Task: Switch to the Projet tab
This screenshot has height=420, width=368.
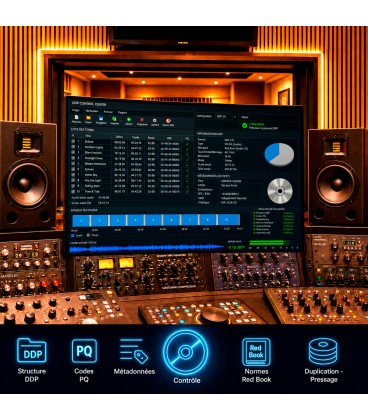Action: tap(76, 110)
